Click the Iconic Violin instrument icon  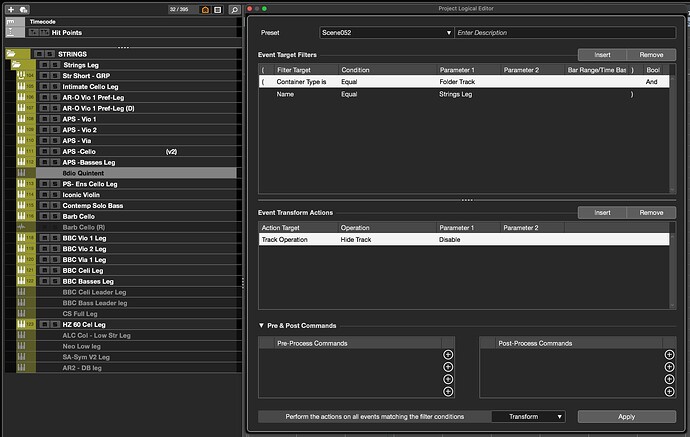[x=21, y=194]
